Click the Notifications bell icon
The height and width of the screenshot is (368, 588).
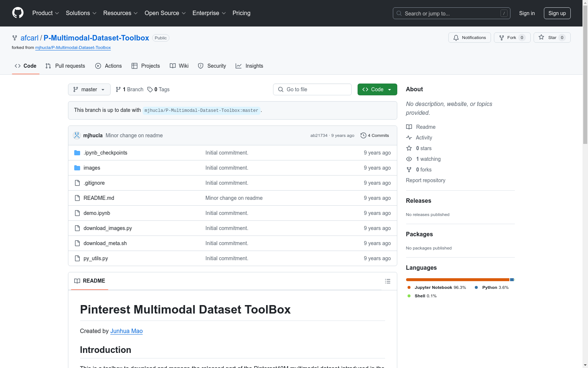pyautogui.click(x=456, y=38)
